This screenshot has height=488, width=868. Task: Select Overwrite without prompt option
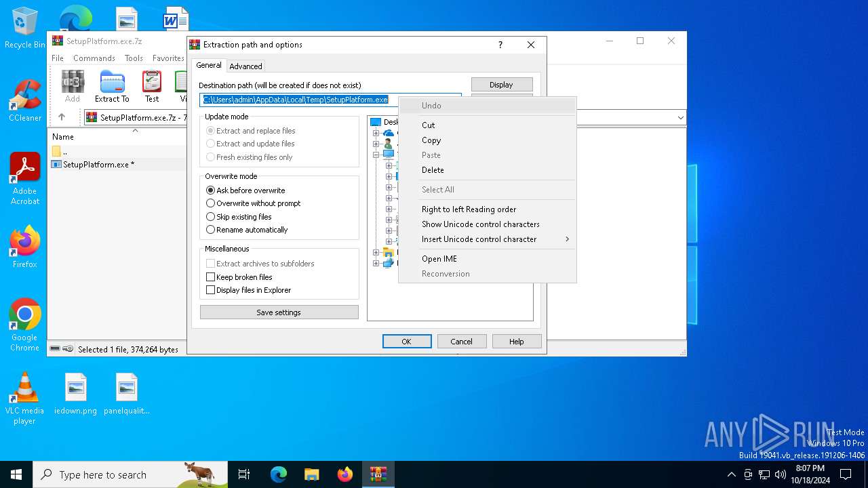[x=253, y=203]
